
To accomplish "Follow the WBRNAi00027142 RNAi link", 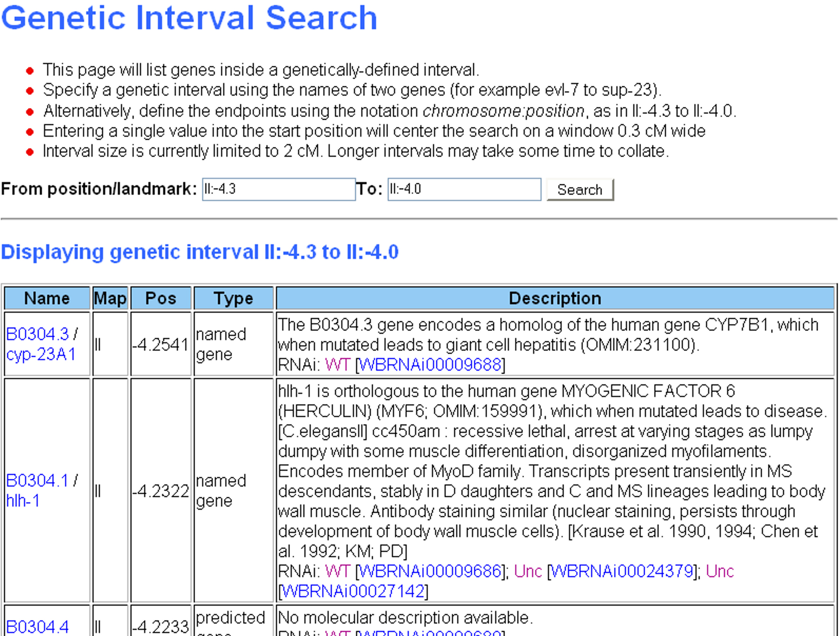I will 353,591.
